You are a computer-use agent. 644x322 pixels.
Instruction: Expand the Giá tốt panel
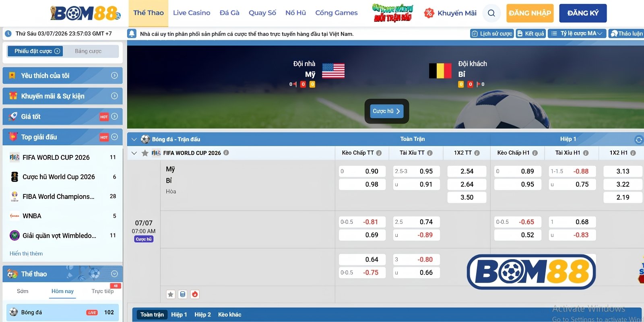(114, 116)
